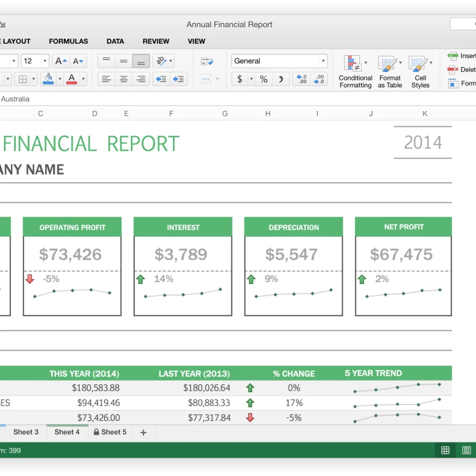Increase font size with the large A button
476x476 pixels.
pos(61,61)
